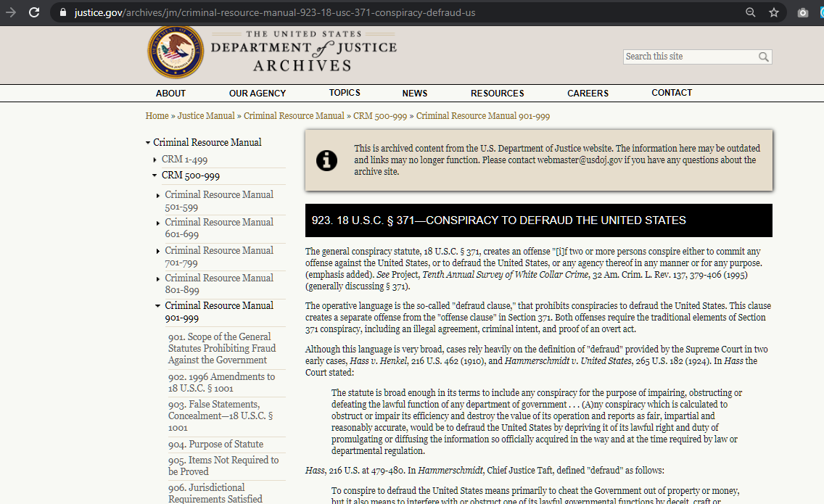This screenshot has width=824, height=504.
Task: Open the TOPICS menu
Action: point(345,93)
